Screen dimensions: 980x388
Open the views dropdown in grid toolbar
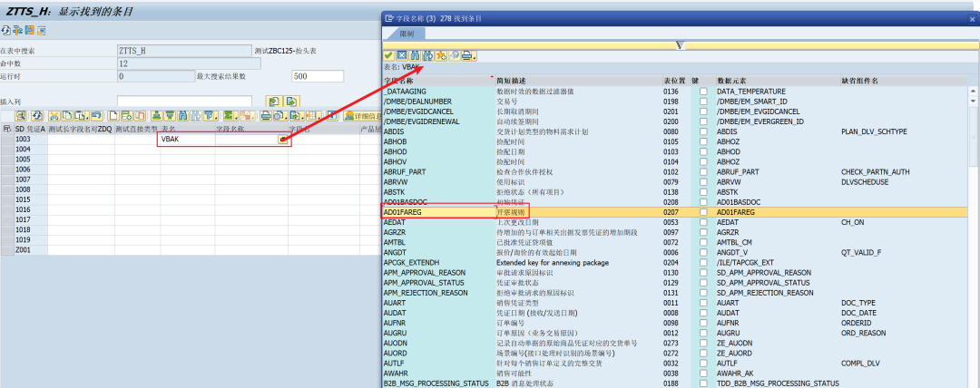(286, 118)
